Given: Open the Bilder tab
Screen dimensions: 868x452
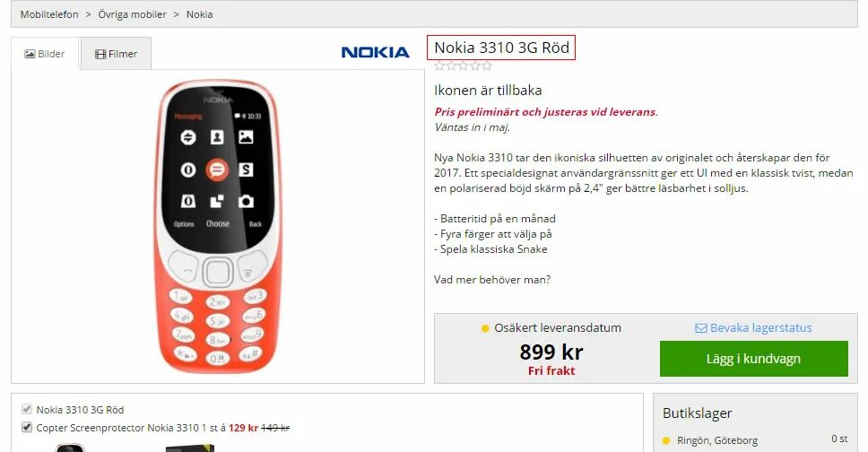Looking at the screenshot, I should tap(45, 54).
